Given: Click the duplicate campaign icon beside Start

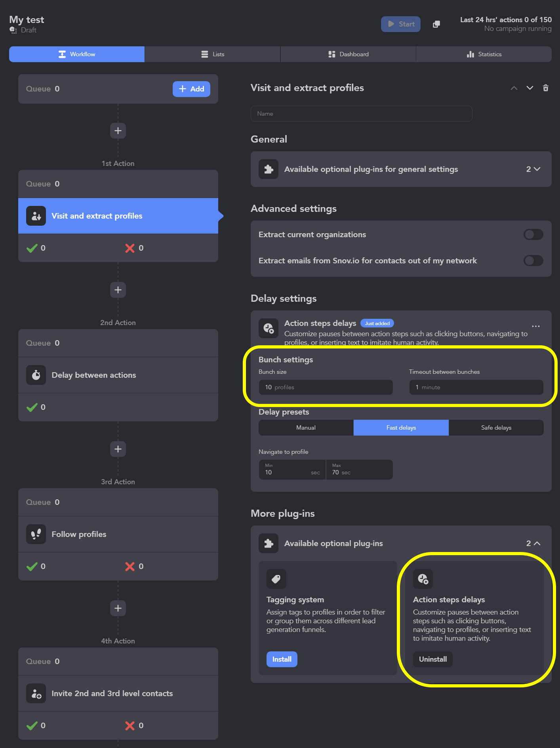Looking at the screenshot, I should point(436,24).
